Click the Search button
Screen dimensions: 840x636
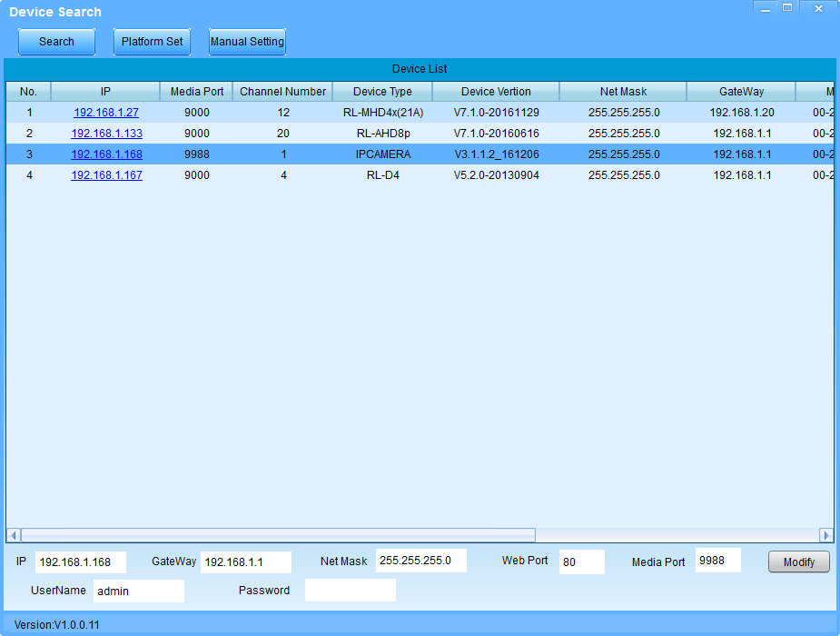coord(56,42)
